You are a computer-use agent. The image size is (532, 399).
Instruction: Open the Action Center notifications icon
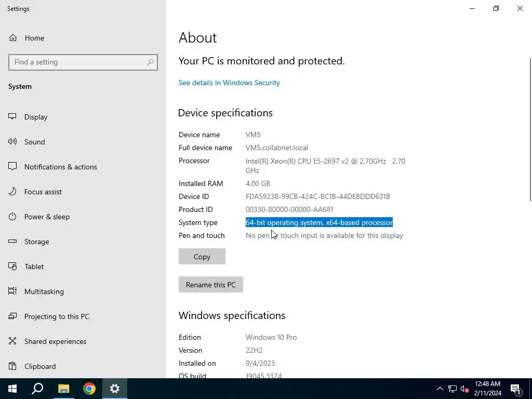pos(515,389)
